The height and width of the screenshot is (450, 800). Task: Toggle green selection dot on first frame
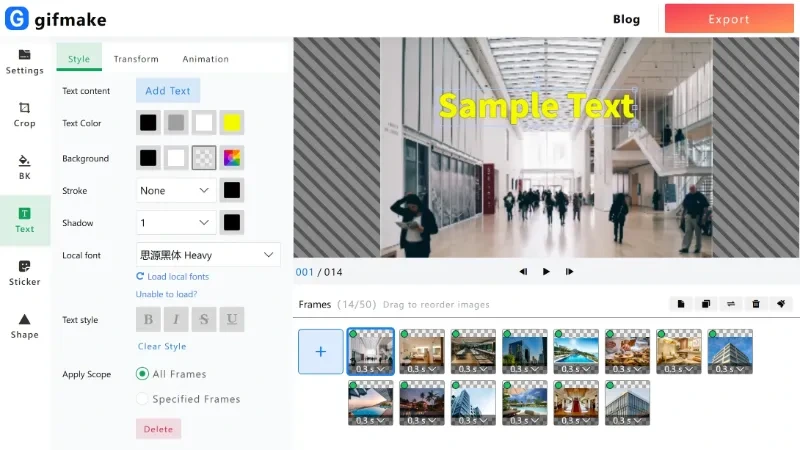(353, 334)
